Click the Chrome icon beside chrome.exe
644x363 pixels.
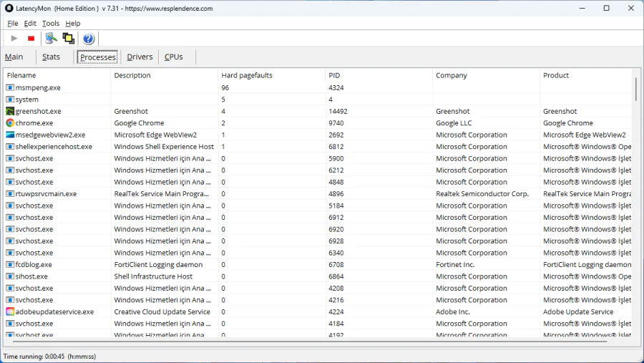(x=10, y=123)
